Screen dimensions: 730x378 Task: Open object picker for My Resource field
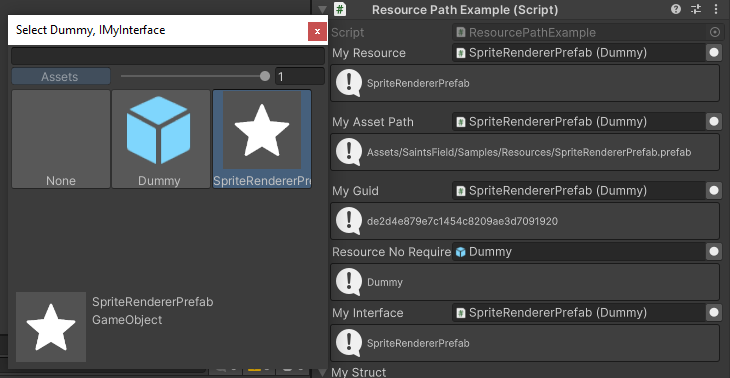pyautogui.click(x=714, y=53)
